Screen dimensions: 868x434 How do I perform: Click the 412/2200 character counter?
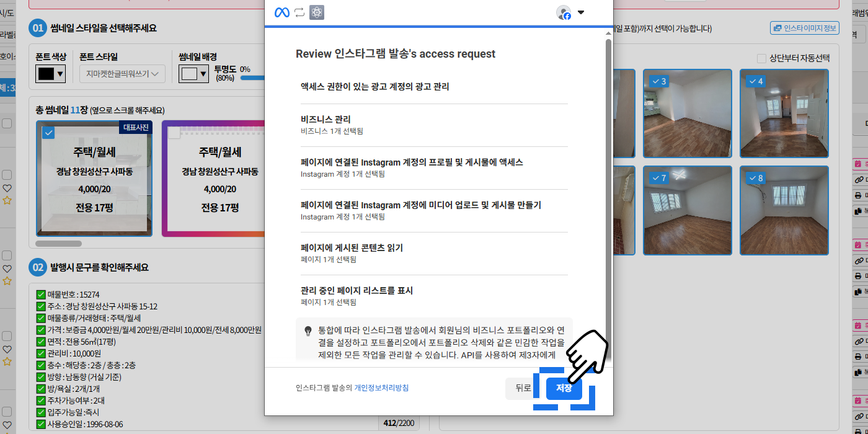(399, 423)
